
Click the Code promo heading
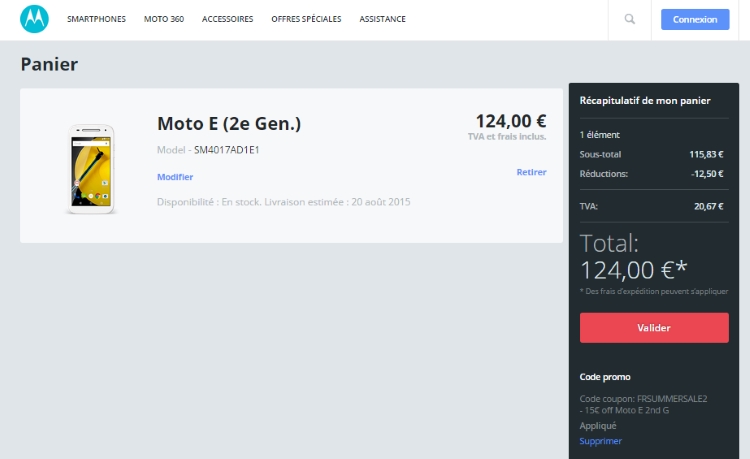pos(605,377)
